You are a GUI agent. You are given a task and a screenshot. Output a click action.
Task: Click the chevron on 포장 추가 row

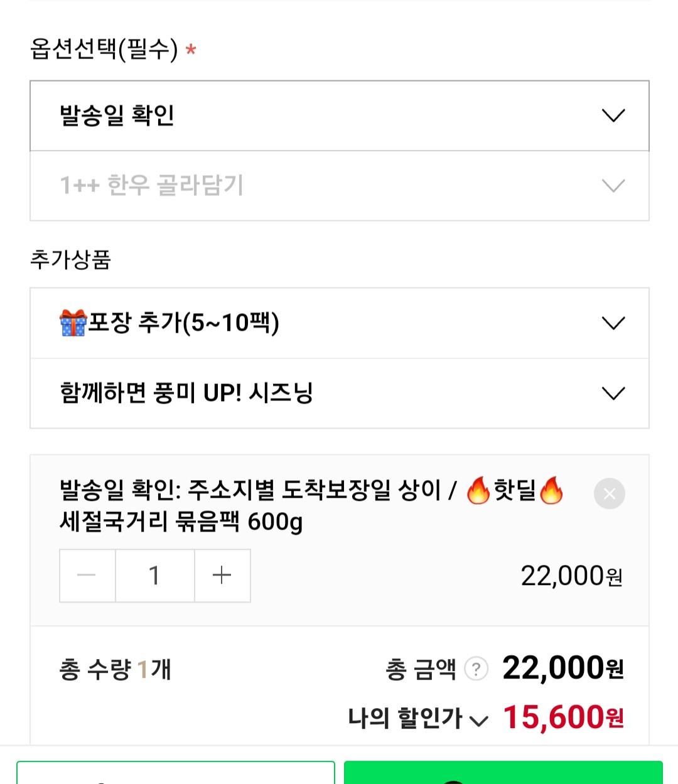pyautogui.click(x=613, y=323)
